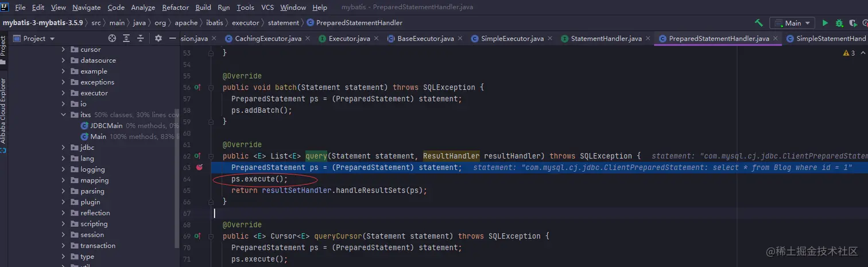Click the ps.execute() statement on line 64
Image resolution: width=868 pixels, height=267 pixels.
[x=259, y=179]
